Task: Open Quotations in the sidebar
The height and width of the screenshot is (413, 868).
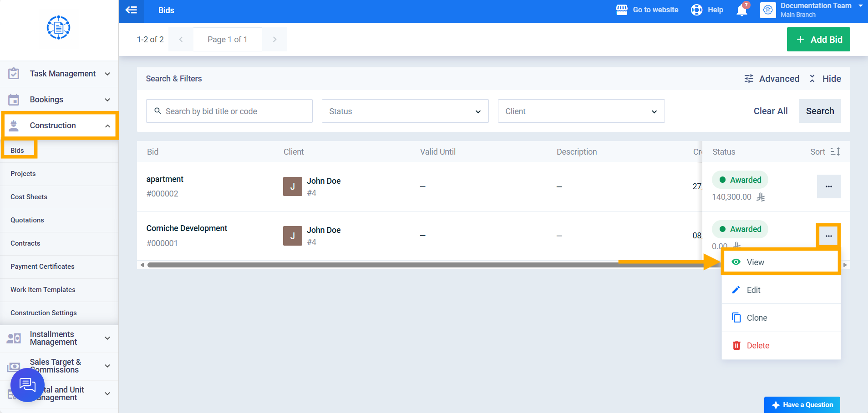Action: [x=59, y=220]
